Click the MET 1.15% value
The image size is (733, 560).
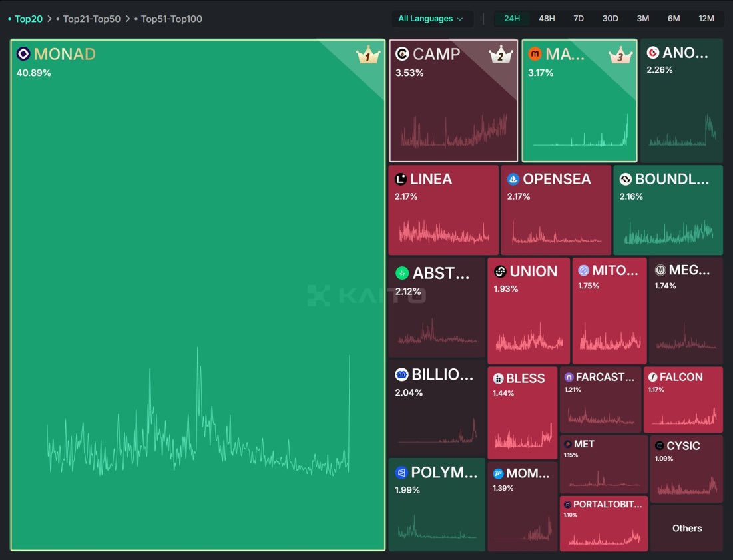pyautogui.click(x=571, y=455)
